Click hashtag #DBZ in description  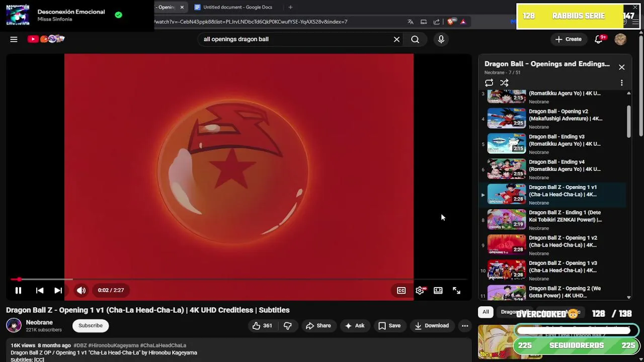tap(80, 345)
